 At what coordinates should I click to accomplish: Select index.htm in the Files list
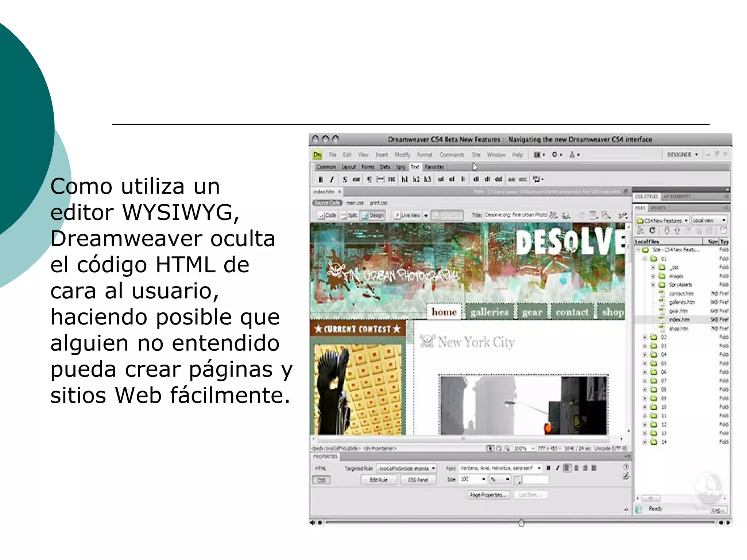[x=680, y=320]
